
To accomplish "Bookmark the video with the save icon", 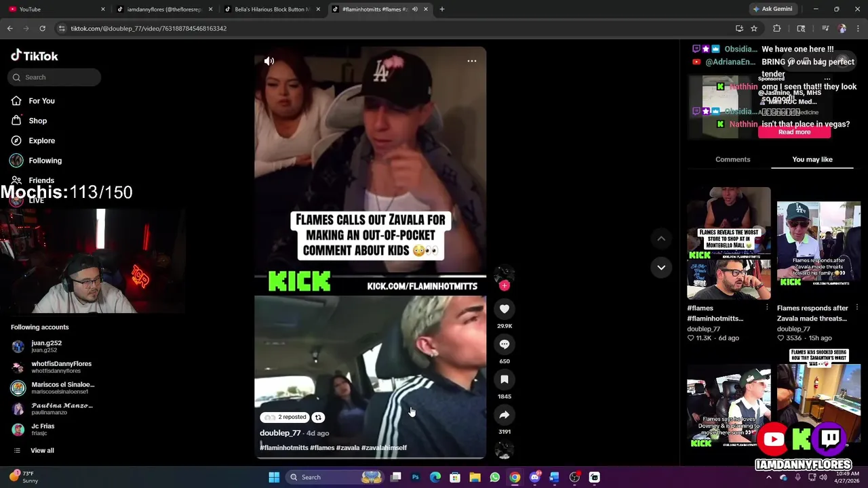I will click(x=504, y=380).
